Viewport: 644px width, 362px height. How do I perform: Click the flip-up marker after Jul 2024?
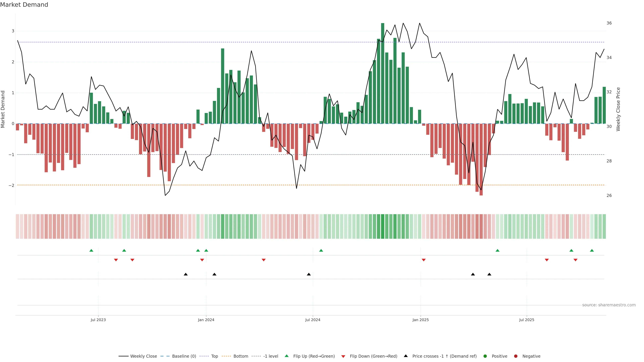321,251
